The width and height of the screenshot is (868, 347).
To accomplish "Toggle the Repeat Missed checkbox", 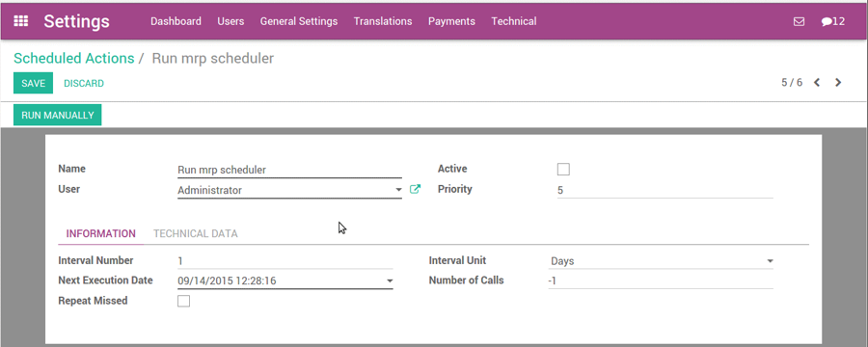I will (x=183, y=301).
